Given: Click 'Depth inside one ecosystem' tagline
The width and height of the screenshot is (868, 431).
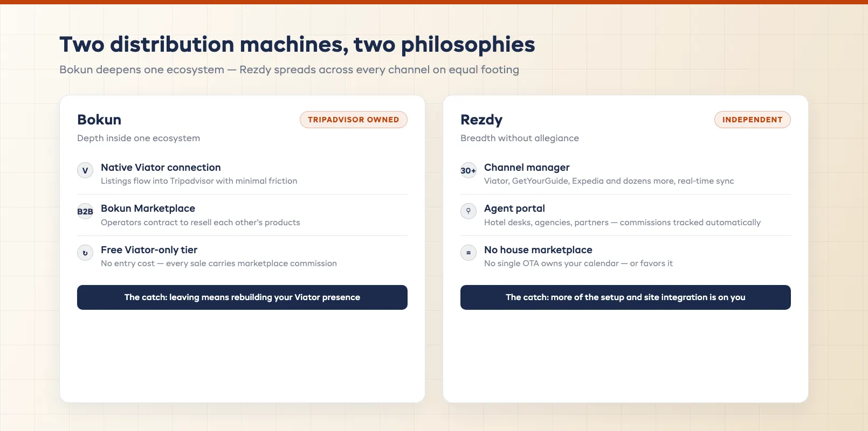Looking at the screenshot, I should tap(139, 138).
